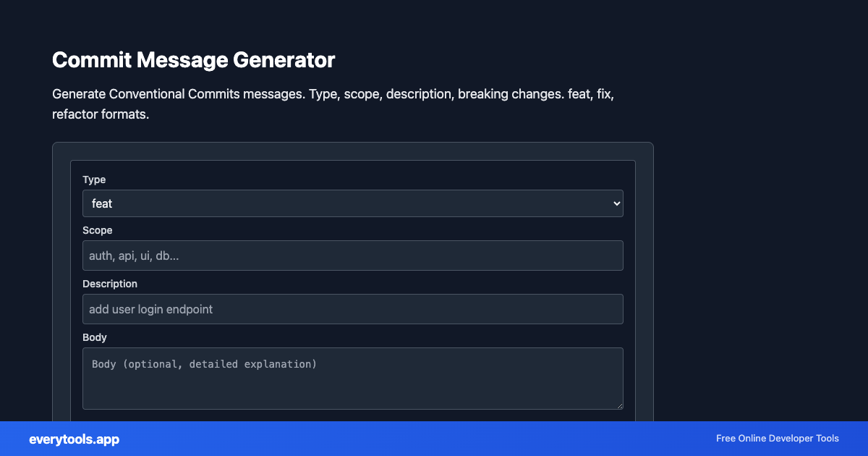Click the add user login endpoint placeholder
The image size is (868, 456).
(x=150, y=309)
